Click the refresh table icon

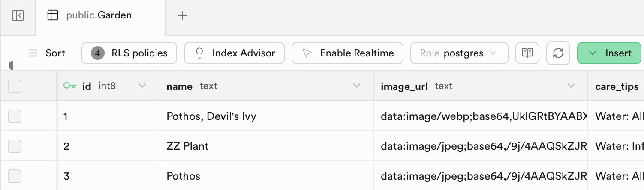(x=558, y=53)
